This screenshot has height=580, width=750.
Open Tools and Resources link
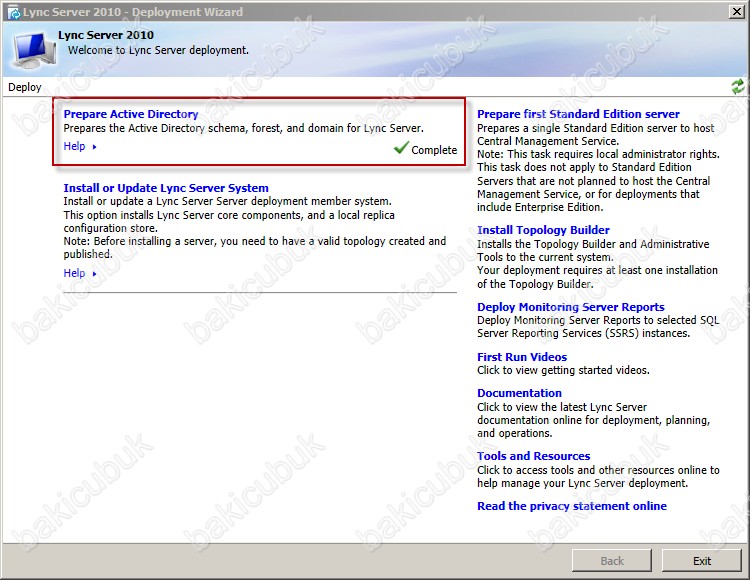(x=533, y=456)
